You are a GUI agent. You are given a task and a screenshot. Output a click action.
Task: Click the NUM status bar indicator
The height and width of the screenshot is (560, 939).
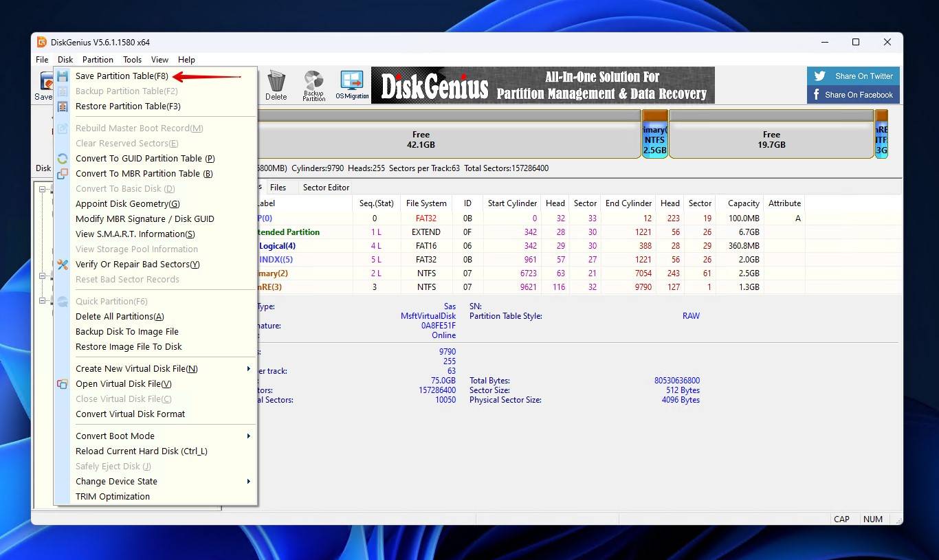pyautogui.click(x=873, y=519)
